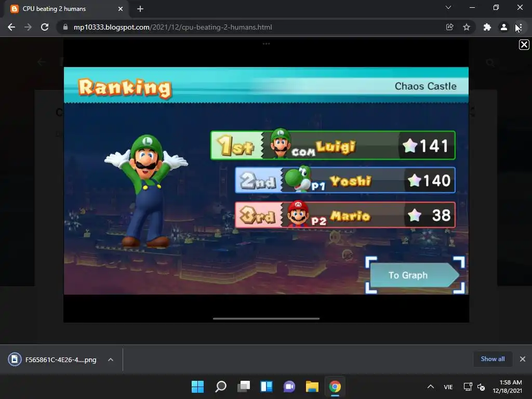View site lock information icon
Image resolution: width=532 pixels, height=399 pixels.
[x=65, y=27]
